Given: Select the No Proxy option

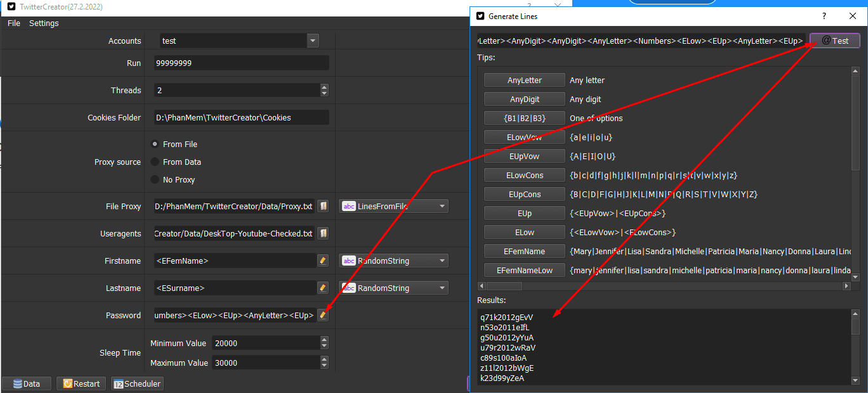Looking at the screenshot, I should click(155, 179).
